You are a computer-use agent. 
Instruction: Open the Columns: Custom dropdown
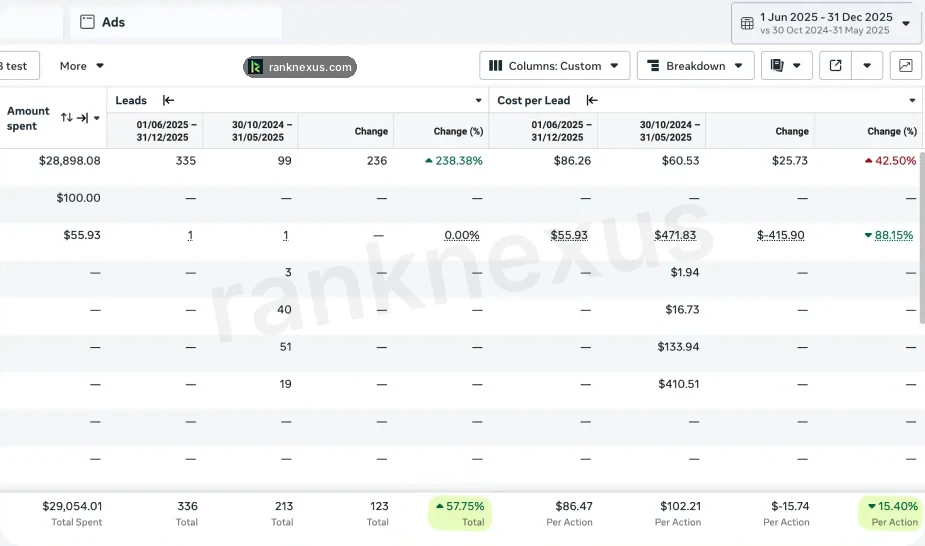[x=555, y=65]
